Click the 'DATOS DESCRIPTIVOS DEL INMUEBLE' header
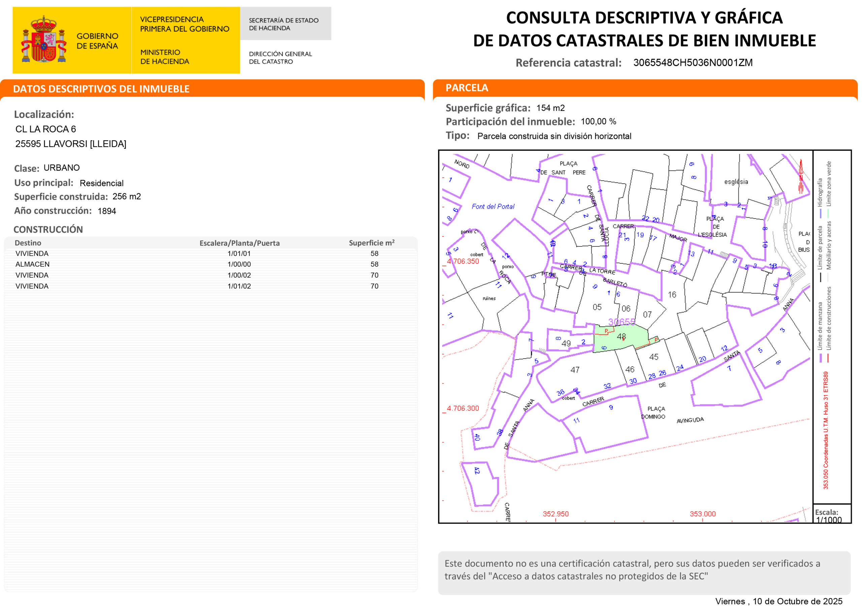862x616 pixels. pyautogui.click(x=101, y=89)
